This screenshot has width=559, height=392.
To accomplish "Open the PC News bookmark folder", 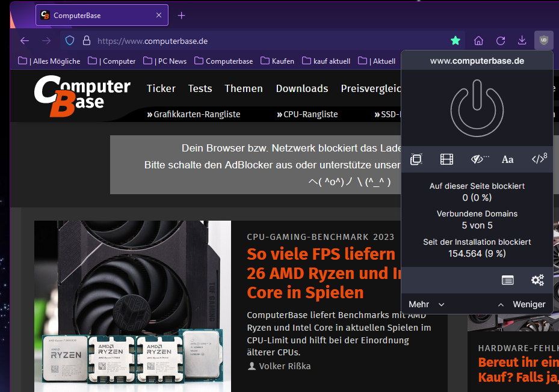I will tap(165, 61).
